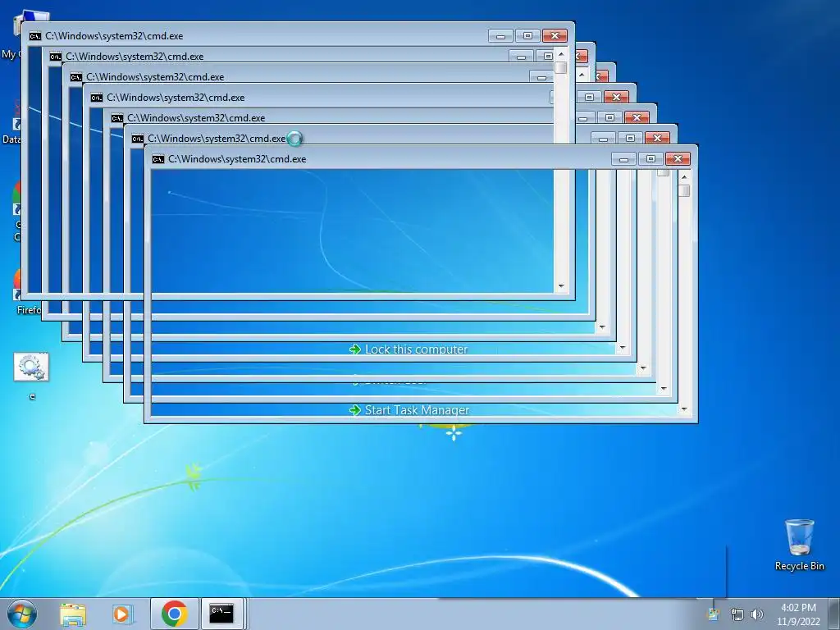This screenshot has height=630, width=840.
Task: Minimize the third cascaded cmd.exe window
Action: [541, 77]
